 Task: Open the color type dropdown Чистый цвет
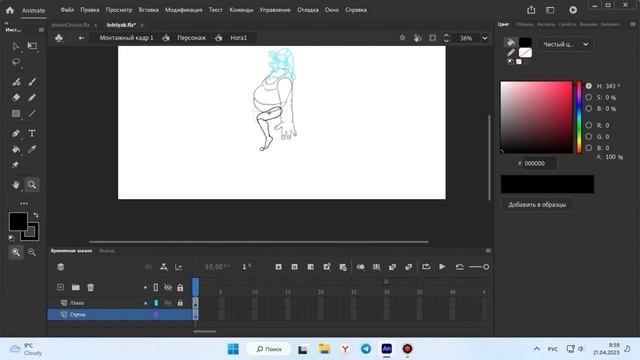click(566, 44)
